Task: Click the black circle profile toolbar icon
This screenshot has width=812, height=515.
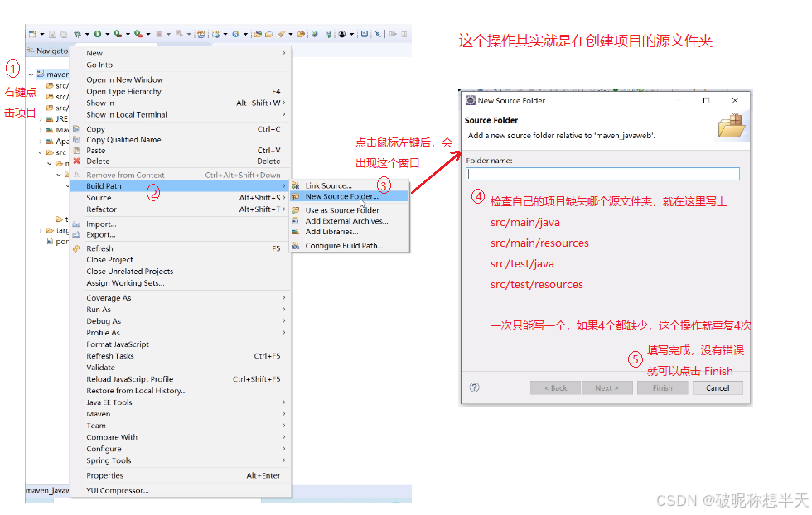Action: point(341,34)
